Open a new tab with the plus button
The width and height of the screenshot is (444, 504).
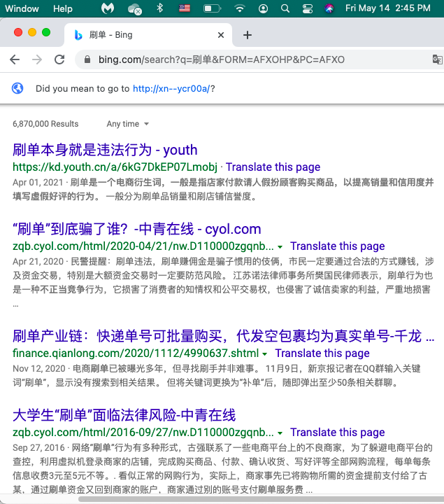[x=248, y=35]
